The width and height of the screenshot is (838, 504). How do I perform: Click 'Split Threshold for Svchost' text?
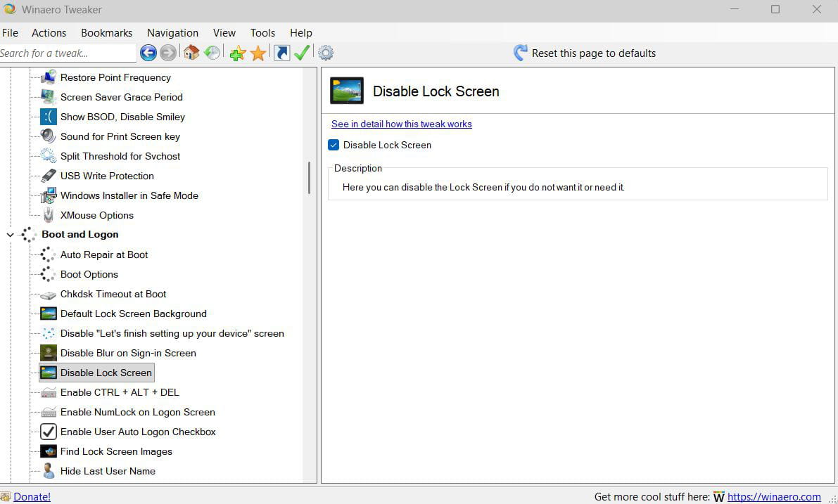(x=120, y=156)
